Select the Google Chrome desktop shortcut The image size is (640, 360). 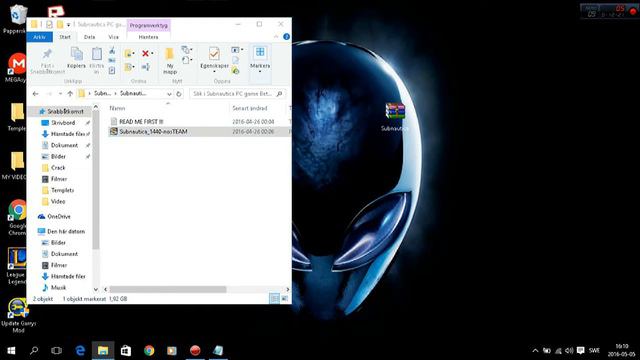pyautogui.click(x=17, y=217)
